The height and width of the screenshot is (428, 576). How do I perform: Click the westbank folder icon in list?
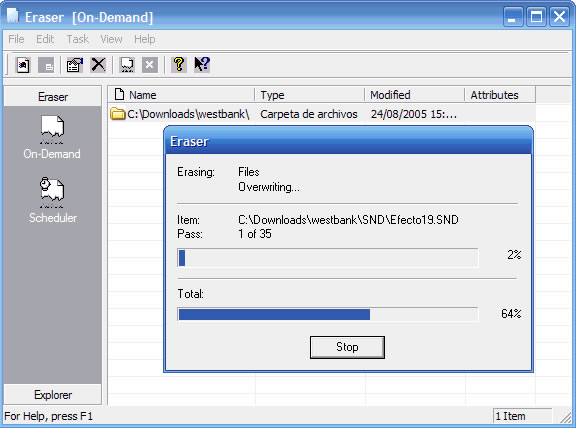tap(118, 114)
